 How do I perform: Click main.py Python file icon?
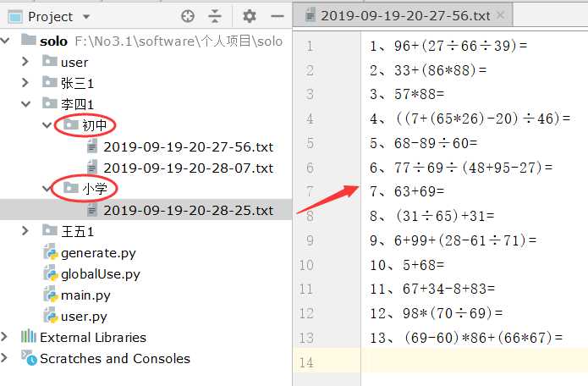coord(50,295)
